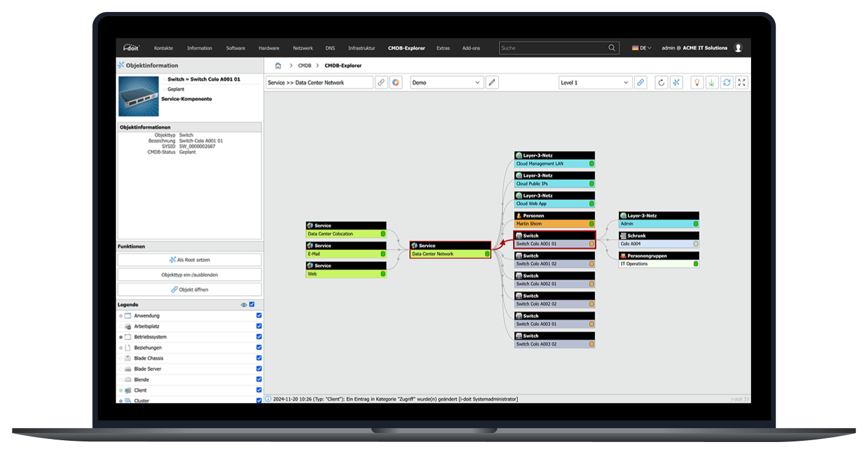Open the node graph layout icon
868x454 pixels.
point(676,82)
